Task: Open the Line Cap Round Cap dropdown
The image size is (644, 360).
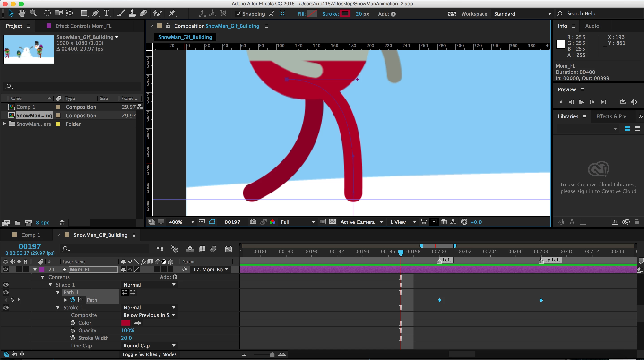Action: [x=149, y=346]
